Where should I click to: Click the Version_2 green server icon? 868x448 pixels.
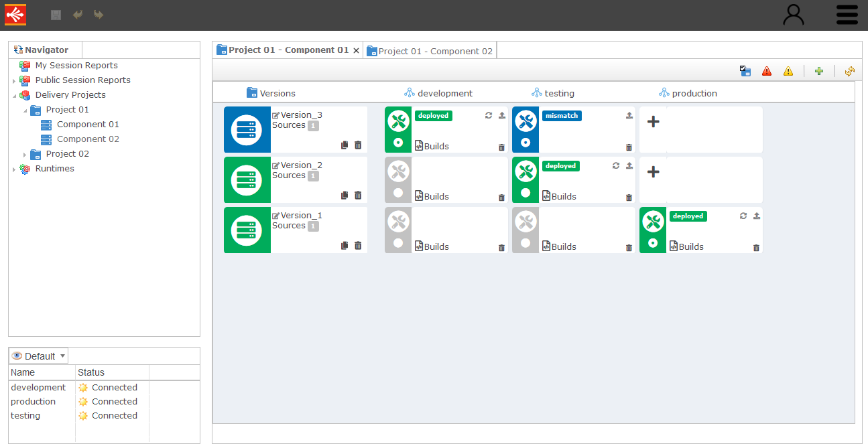pos(247,179)
